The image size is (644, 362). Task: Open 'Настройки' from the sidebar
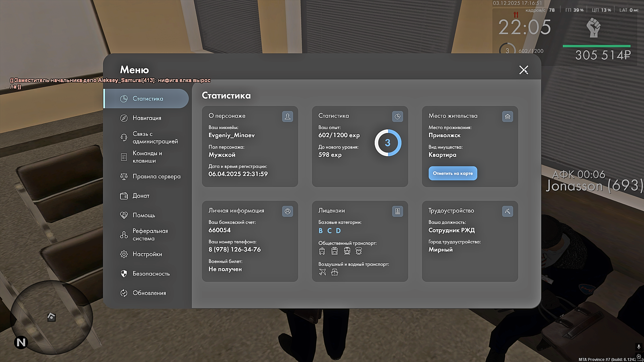tap(147, 254)
